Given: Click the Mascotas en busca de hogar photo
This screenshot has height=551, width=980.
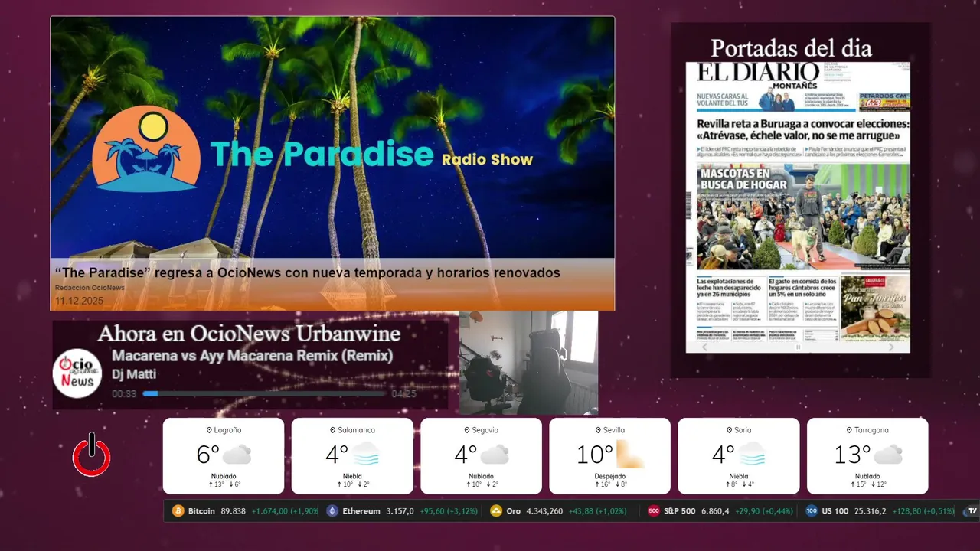Looking at the screenshot, I should 803,217.
